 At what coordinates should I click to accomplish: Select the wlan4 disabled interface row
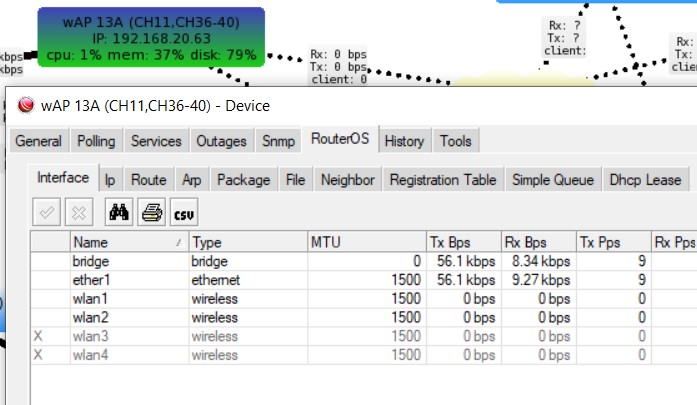pos(364,355)
